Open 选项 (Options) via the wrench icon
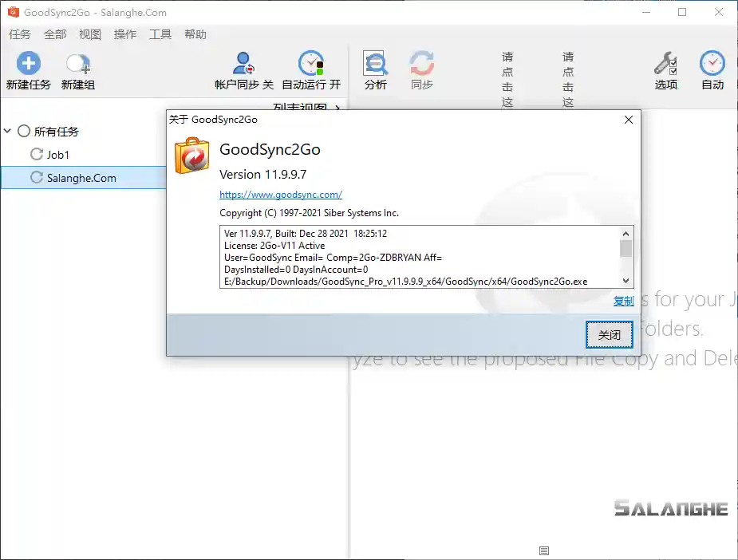The width and height of the screenshot is (738, 560). tap(665, 62)
